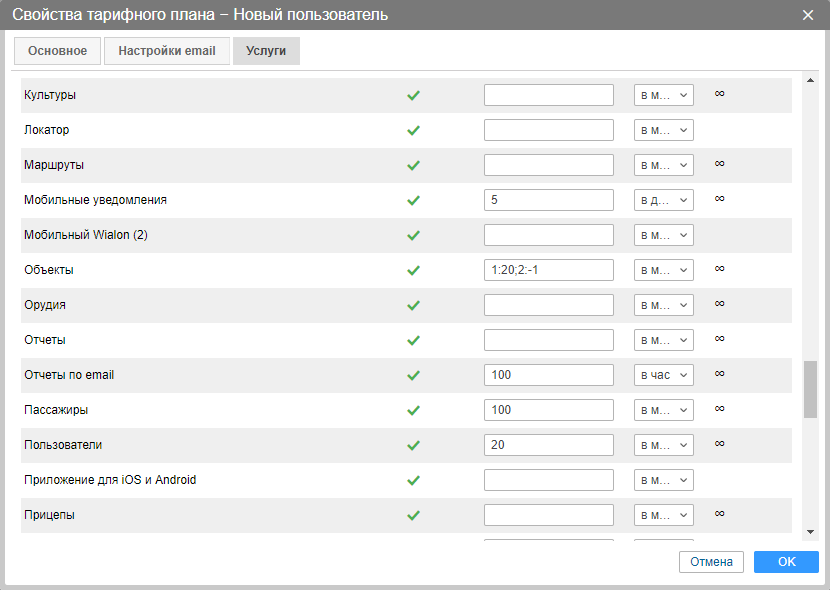830x590 pixels.
Task: Disable the Мобильный Wialon (2) service checkmark
Action: [x=414, y=235]
